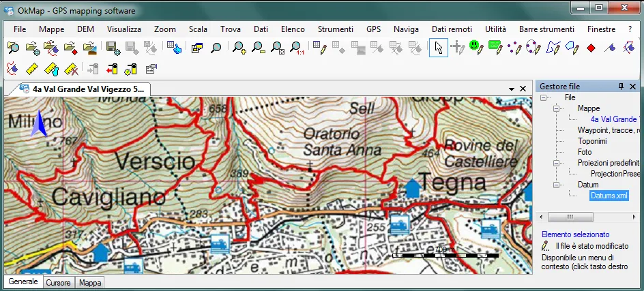This screenshot has height=291, width=644.
Task: Open the document tab list dropdown arrow
Action: coord(512,89)
